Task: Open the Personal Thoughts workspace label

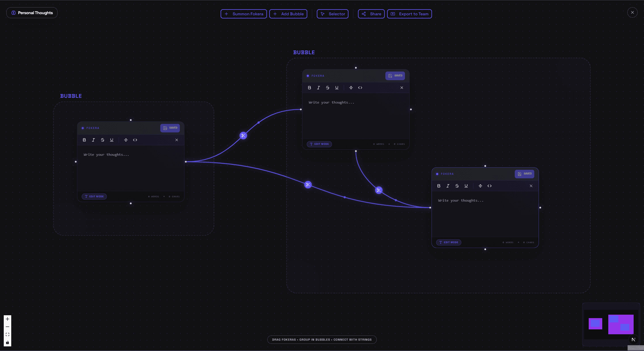Action: pos(32,13)
